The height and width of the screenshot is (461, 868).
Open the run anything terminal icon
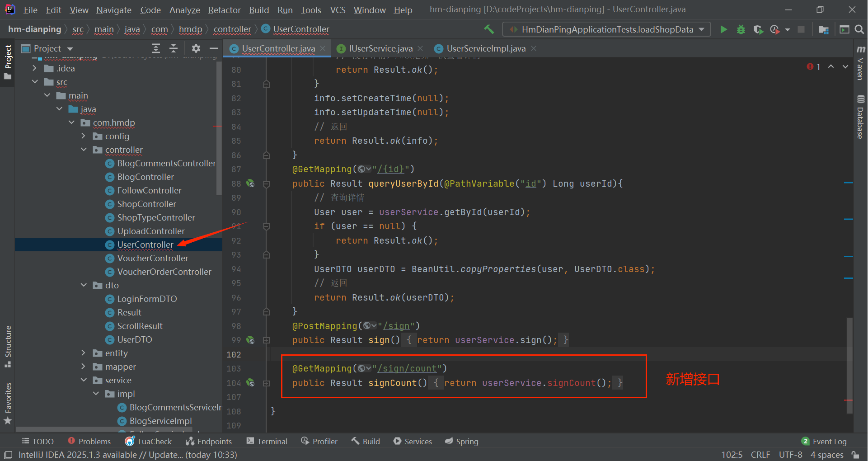(x=844, y=29)
